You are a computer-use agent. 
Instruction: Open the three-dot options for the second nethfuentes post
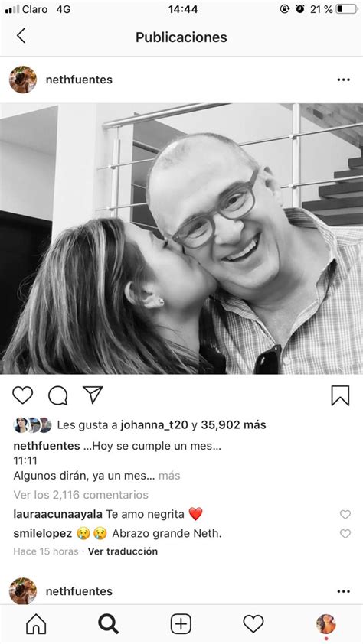[343, 591]
